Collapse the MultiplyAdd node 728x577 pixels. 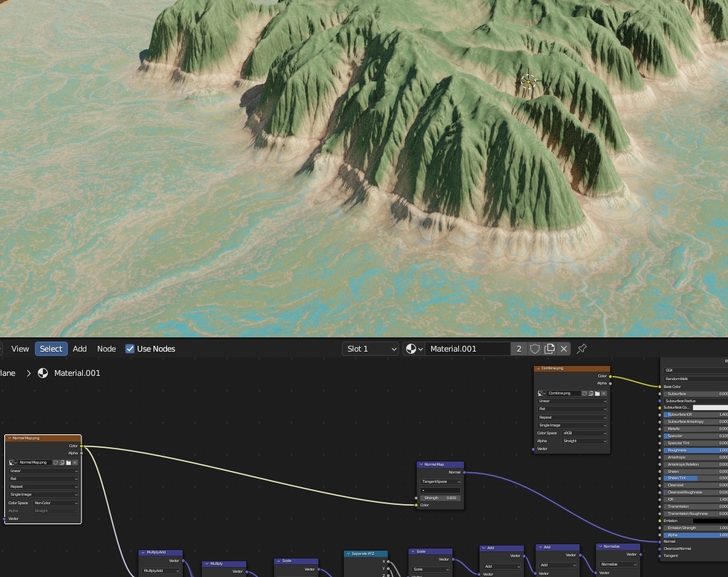point(143,553)
